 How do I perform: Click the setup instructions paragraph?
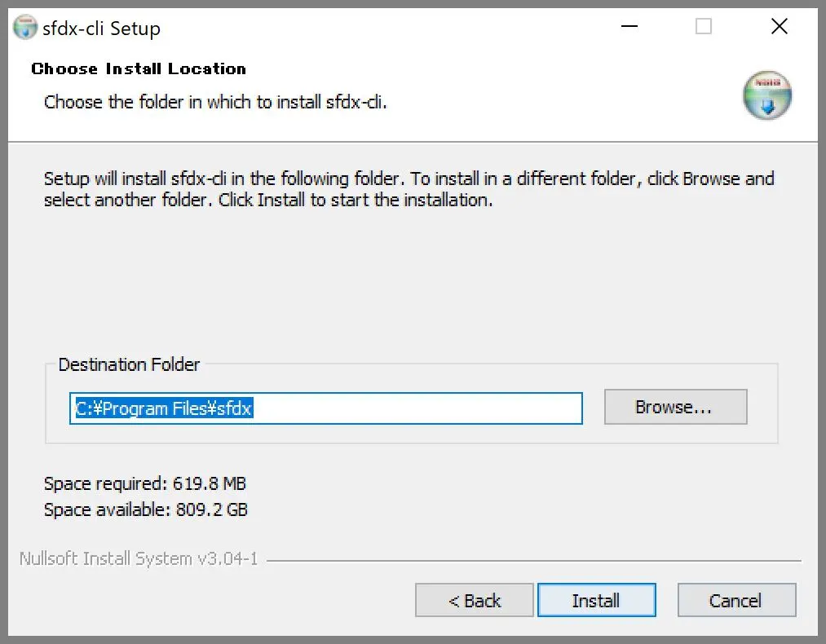[x=408, y=189]
